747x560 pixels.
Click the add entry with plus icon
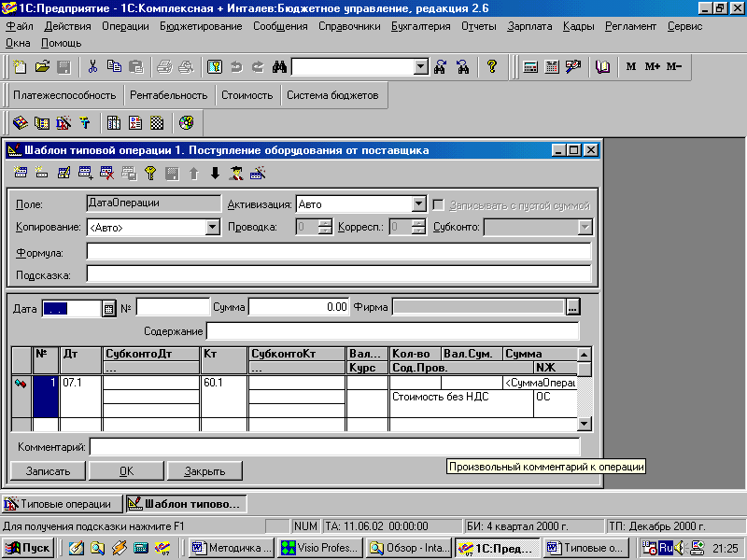[x=85, y=173]
